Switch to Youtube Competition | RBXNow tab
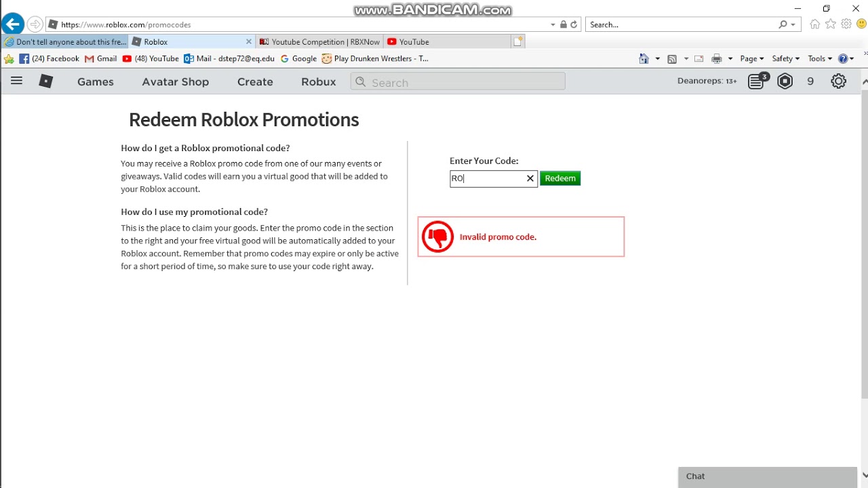 (x=319, y=41)
